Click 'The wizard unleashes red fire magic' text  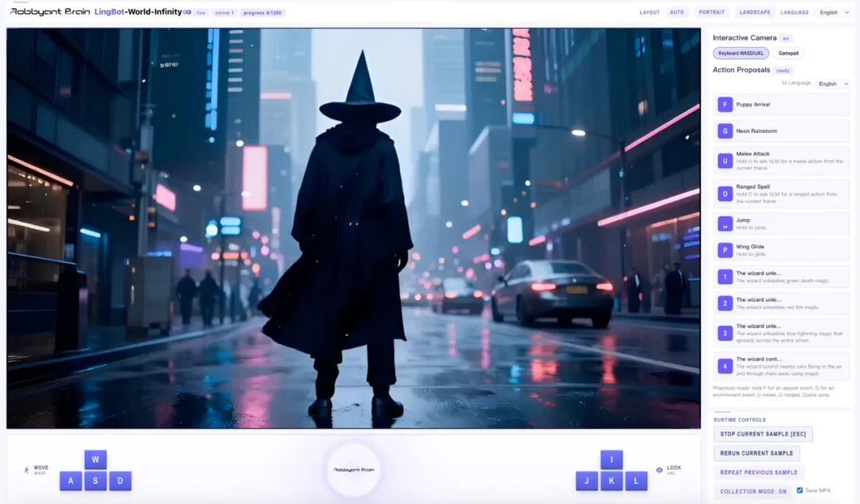click(x=777, y=307)
